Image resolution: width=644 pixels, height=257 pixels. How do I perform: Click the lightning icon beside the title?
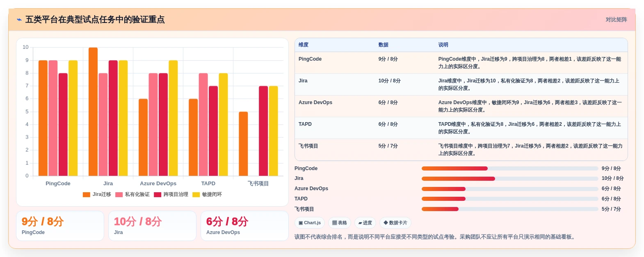click(x=19, y=20)
